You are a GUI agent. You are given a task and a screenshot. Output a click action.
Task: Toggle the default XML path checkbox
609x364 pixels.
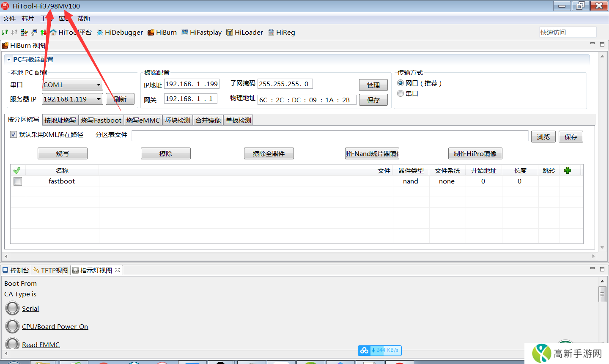14,134
